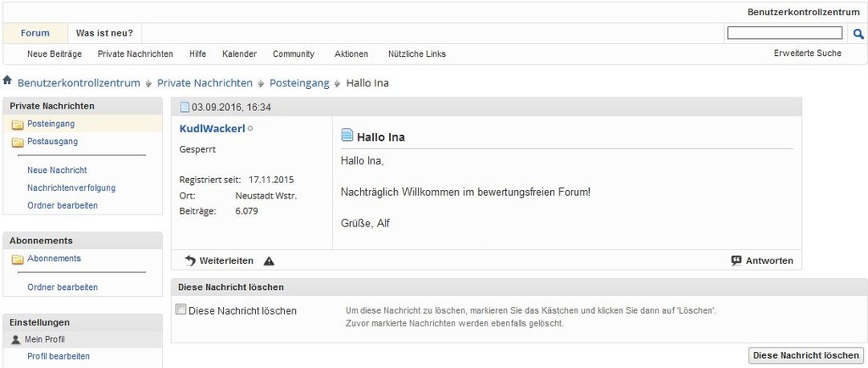The height and width of the screenshot is (368, 868).
Task: Open the Hilfe menu item
Action: (198, 53)
